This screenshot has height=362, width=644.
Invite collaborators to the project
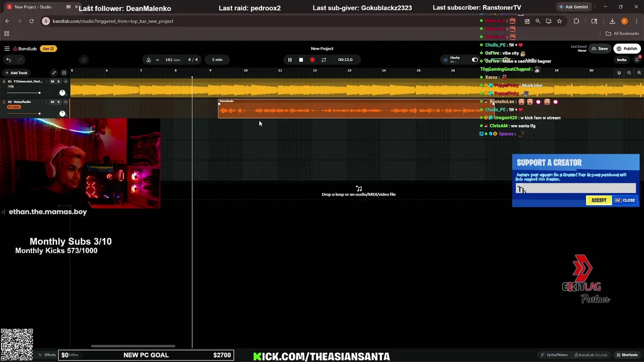click(622, 60)
